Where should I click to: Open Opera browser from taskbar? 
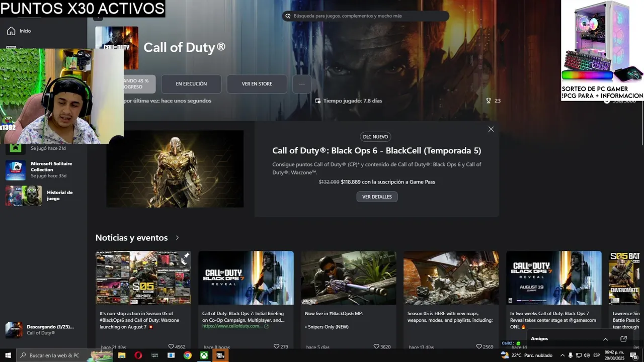coord(138,355)
